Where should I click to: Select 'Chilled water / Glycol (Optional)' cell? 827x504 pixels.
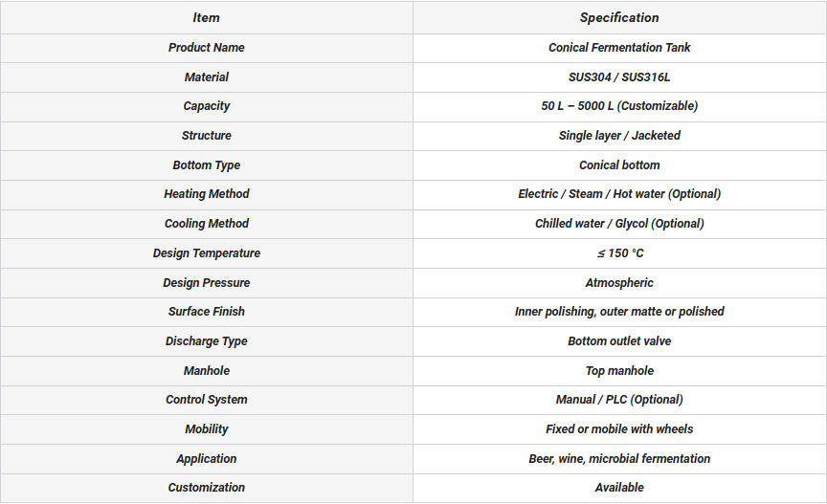coord(619,224)
